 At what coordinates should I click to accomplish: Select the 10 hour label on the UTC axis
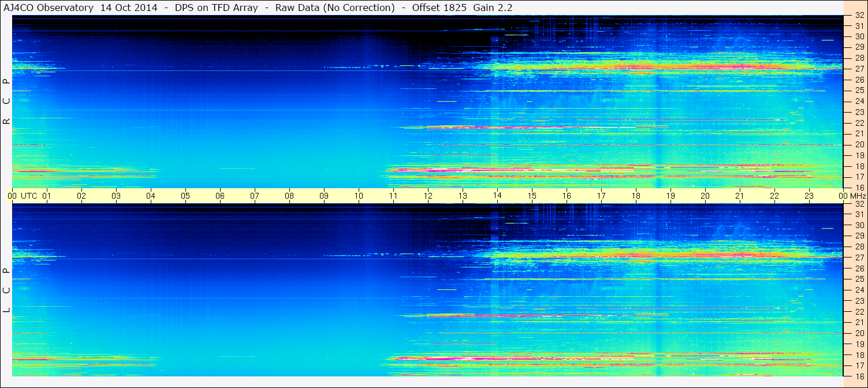point(359,196)
